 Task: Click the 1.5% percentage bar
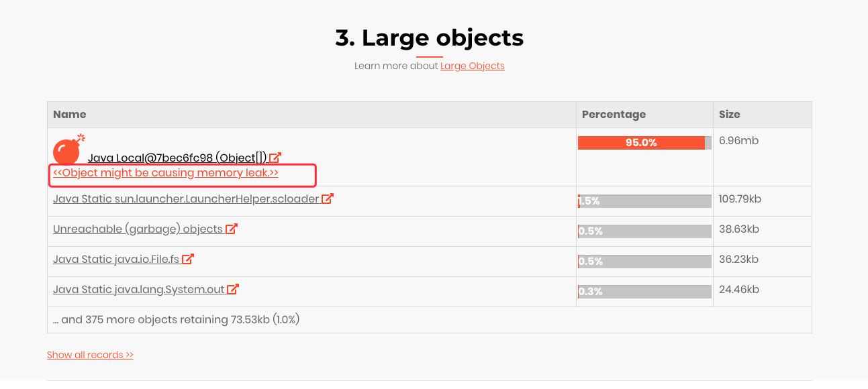coord(644,201)
